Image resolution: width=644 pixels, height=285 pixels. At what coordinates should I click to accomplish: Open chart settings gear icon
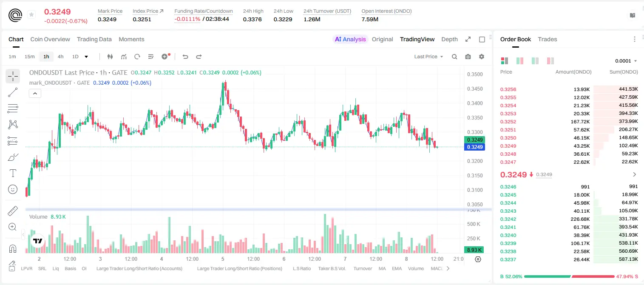coord(482,57)
